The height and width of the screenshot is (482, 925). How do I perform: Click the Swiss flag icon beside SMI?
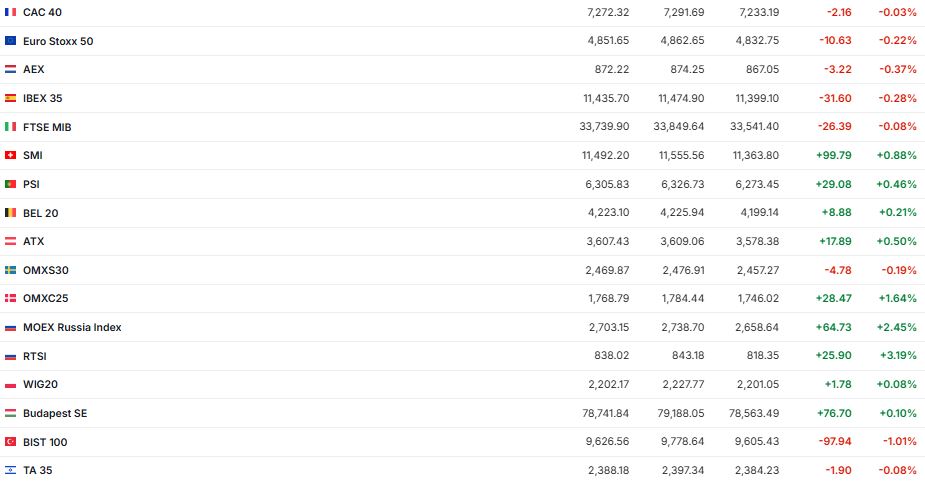[10, 155]
